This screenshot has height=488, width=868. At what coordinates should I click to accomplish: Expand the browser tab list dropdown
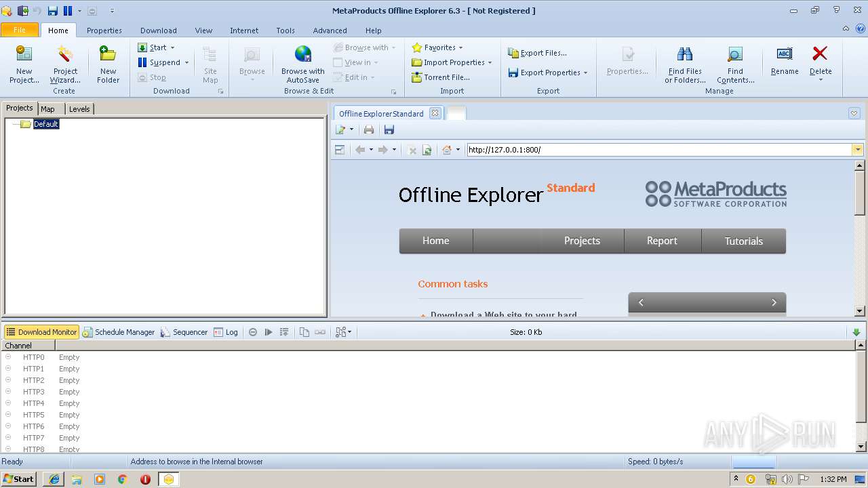(854, 113)
